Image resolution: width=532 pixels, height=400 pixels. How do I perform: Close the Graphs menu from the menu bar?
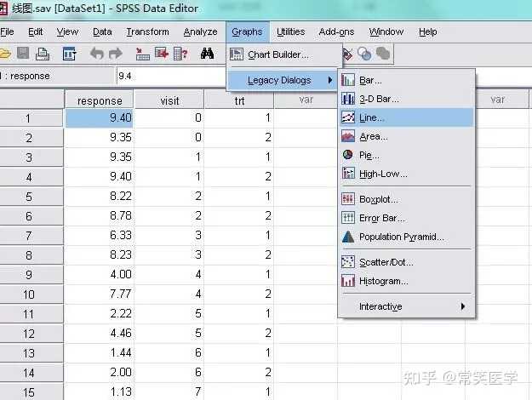[x=247, y=31]
